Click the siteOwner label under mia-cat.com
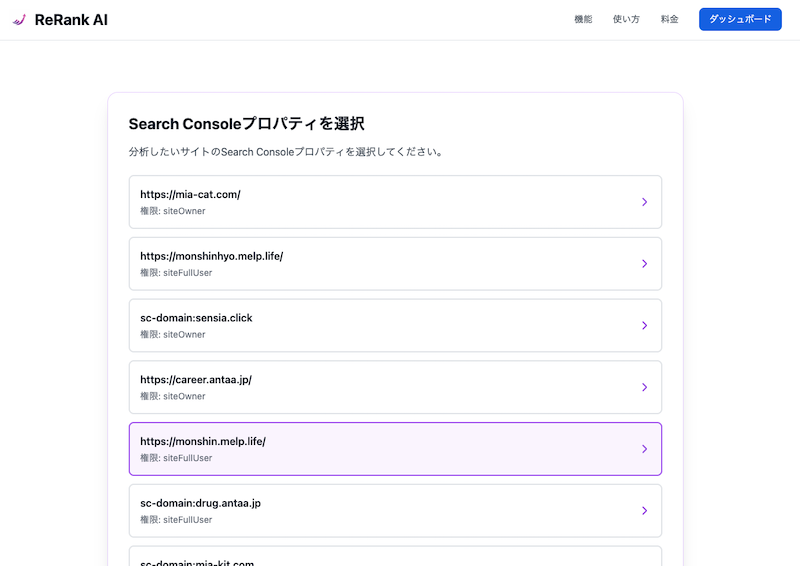Screen dimensions: 800x566 click(x=183, y=211)
